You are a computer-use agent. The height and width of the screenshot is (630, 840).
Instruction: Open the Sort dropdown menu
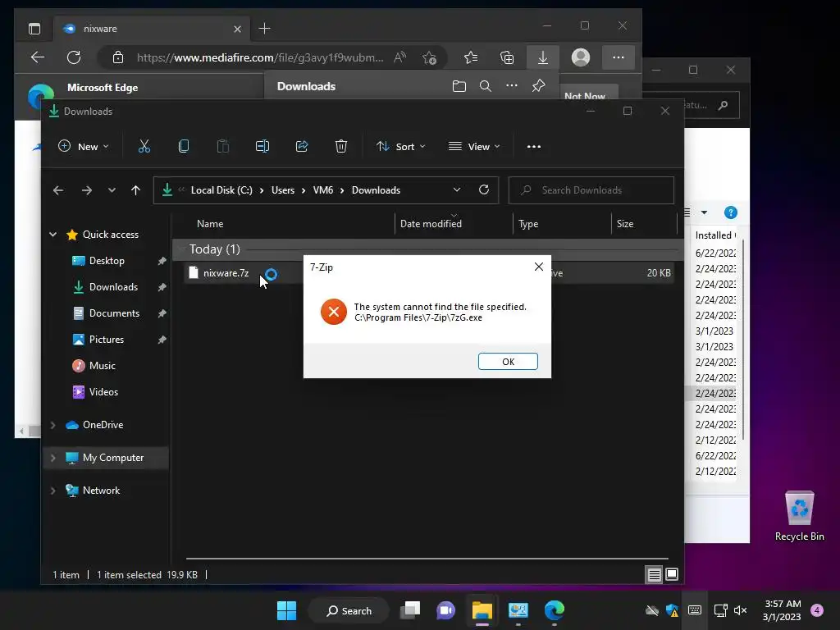point(400,146)
